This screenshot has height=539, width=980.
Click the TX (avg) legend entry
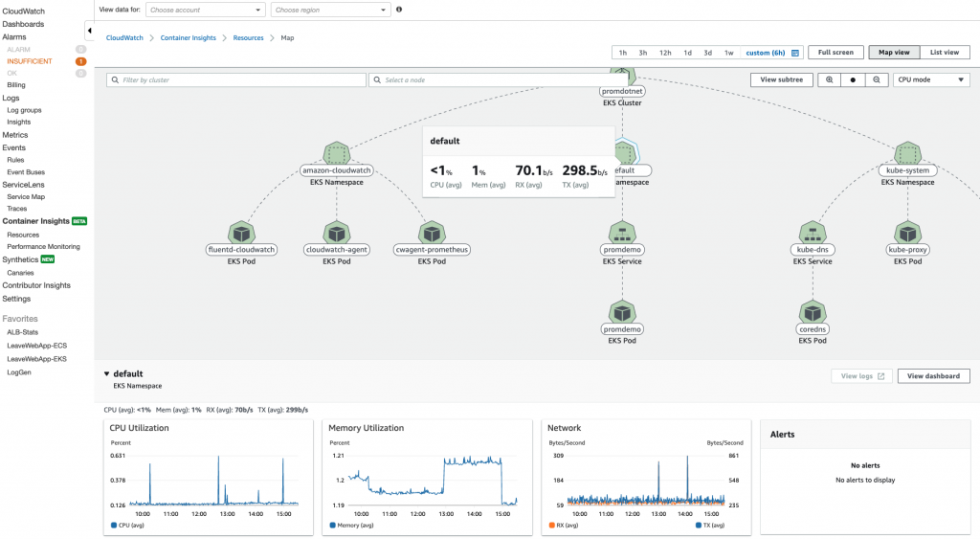pyautogui.click(x=710, y=526)
